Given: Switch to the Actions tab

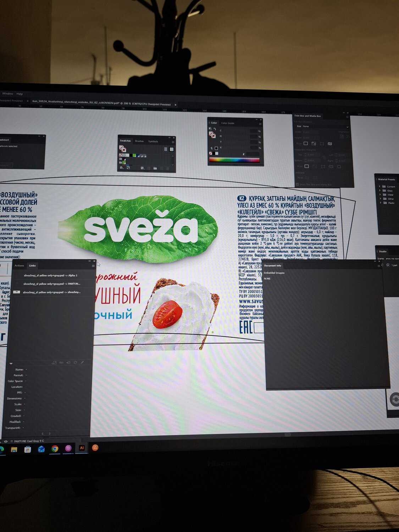Looking at the screenshot, I should (x=19, y=265).
